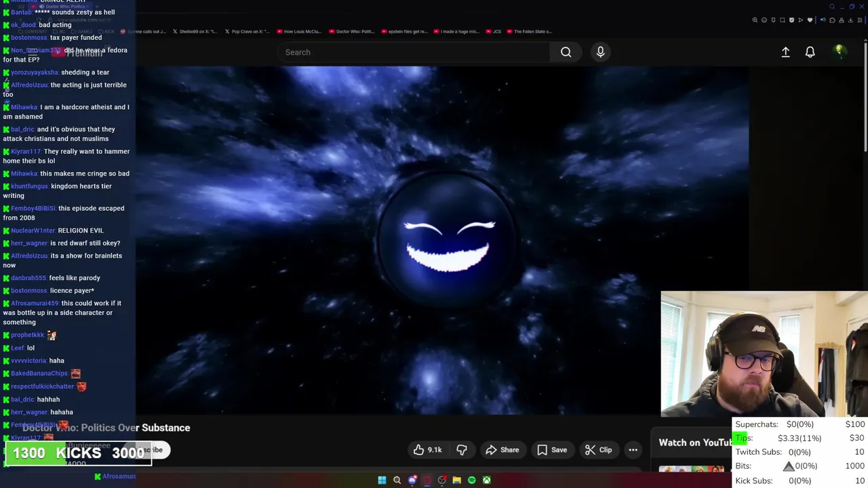The image size is (868, 488).
Task: Switch to the 'JCS' tab
Action: point(494,31)
